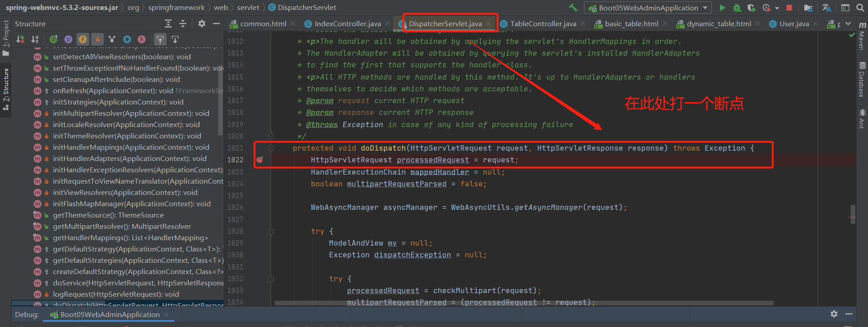Switch to the basic_table.html tab
The width and height of the screenshot is (868, 327).
click(x=631, y=24)
